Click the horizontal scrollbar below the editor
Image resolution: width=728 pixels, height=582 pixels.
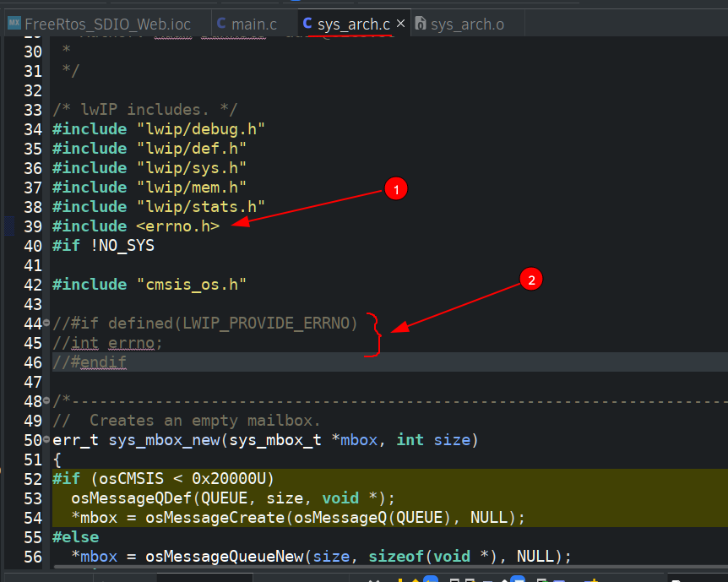coord(390,567)
